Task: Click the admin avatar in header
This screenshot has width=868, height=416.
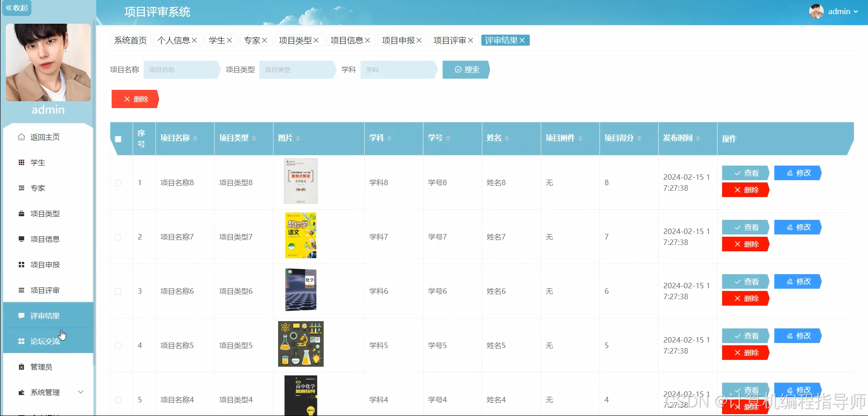Action: pos(816,11)
